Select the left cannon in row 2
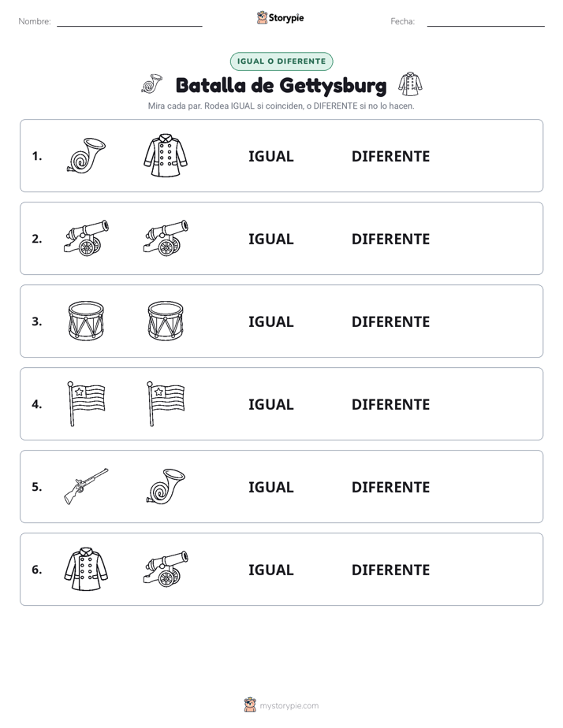The width and height of the screenshot is (563, 728). pos(87,238)
